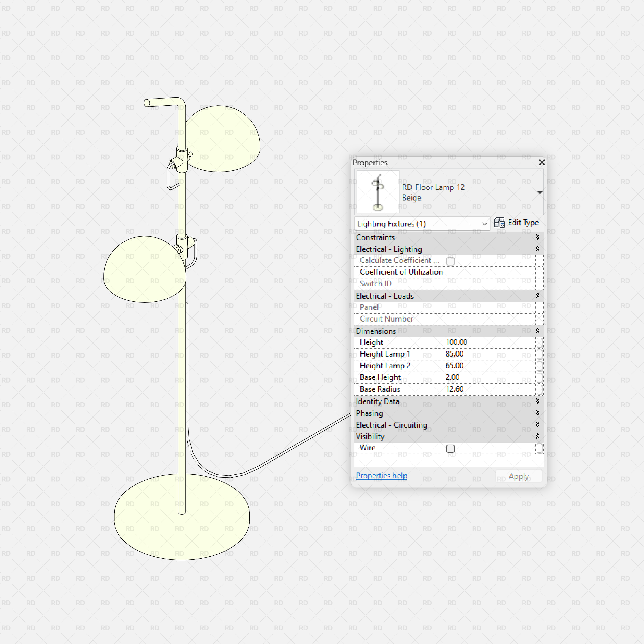Expand the Phasing section
Image resolution: width=644 pixels, height=644 pixels.
(537, 413)
